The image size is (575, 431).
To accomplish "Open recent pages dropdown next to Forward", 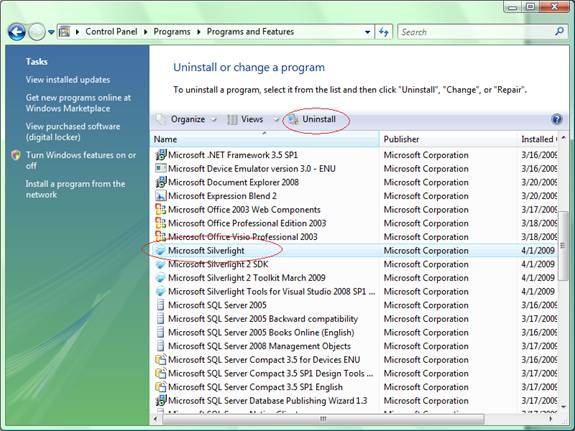I will point(51,32).
